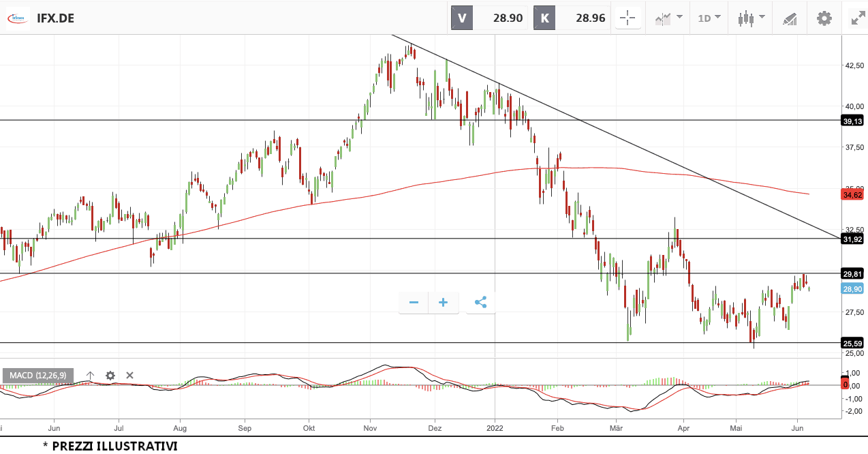Move MACD panel up with arrow
The image size is (868, 454).
tap(90, 375)
